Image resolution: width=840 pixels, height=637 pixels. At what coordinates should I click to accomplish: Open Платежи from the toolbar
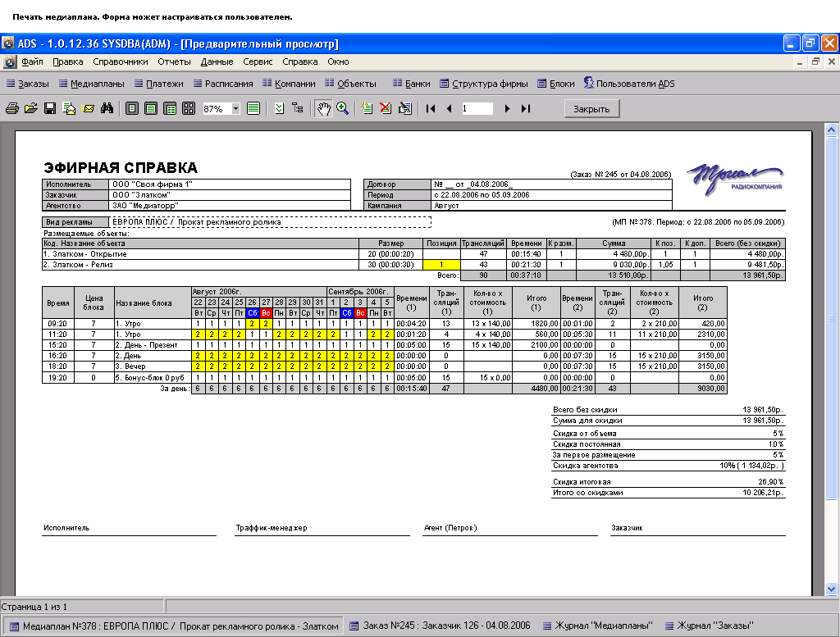pos(158,84)
